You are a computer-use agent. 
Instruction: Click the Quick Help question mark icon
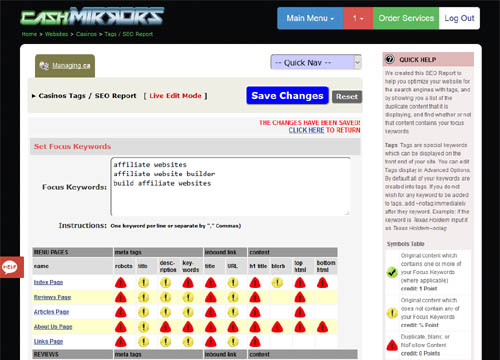point(390,59)
